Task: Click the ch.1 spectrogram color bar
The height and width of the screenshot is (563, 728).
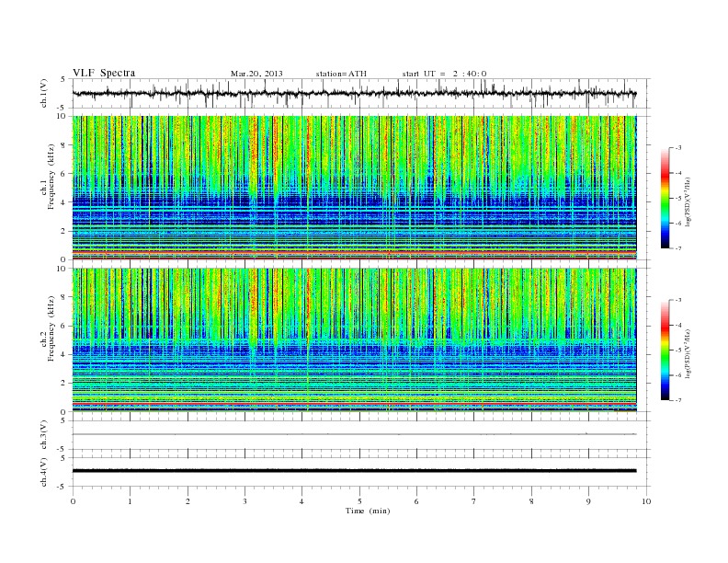Action: tap(665, 198)
